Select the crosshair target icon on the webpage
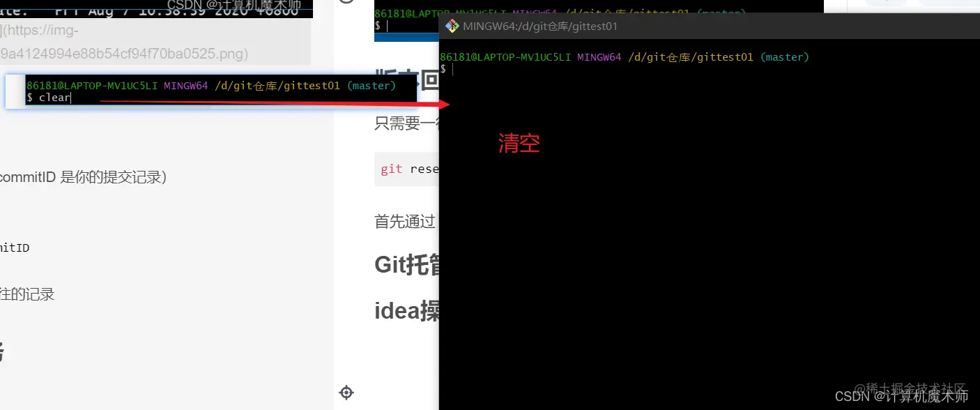Screen dimensions: 980x410 pos(346,393)
